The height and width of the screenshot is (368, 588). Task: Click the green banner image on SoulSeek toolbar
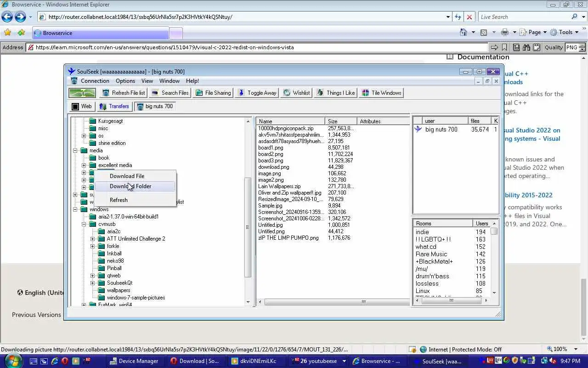pyautogui.click(x=82, y=93)
